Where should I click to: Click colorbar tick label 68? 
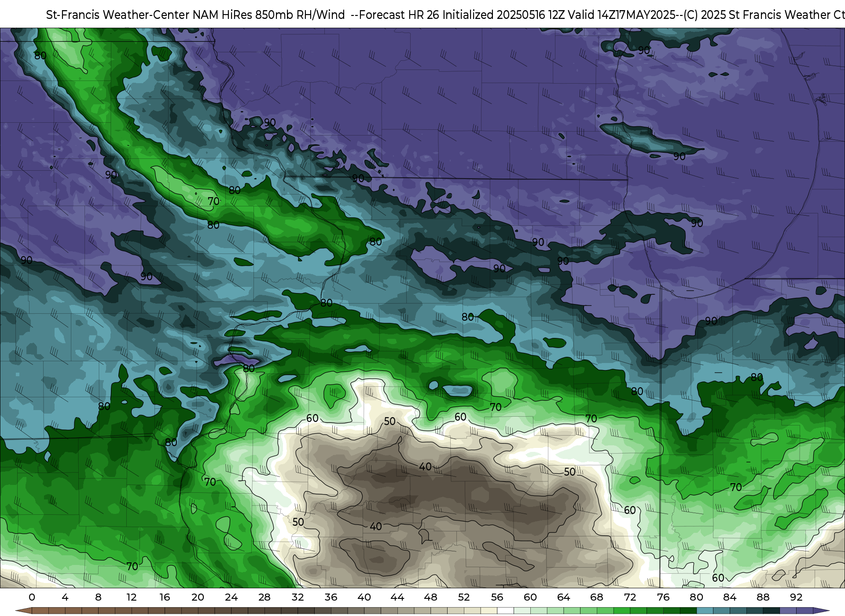tap(597, 597)
